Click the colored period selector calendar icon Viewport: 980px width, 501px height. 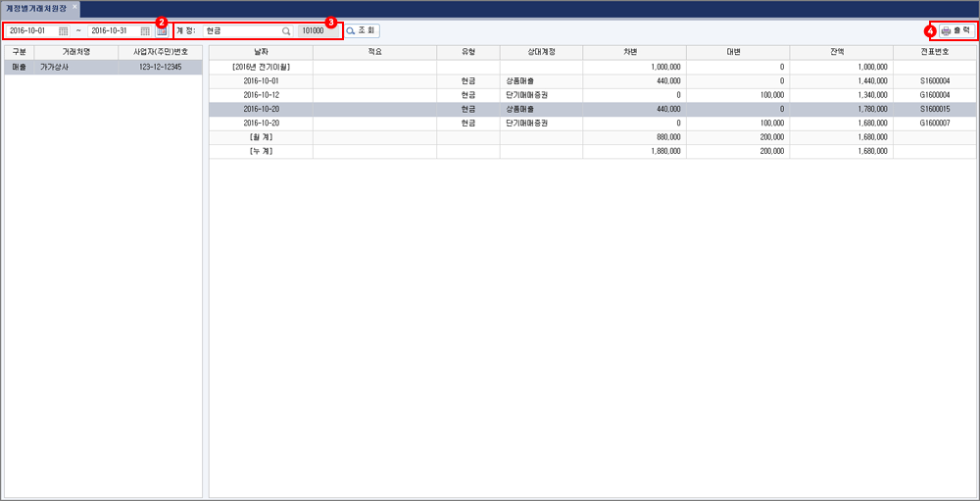click(x=162, y=30)
